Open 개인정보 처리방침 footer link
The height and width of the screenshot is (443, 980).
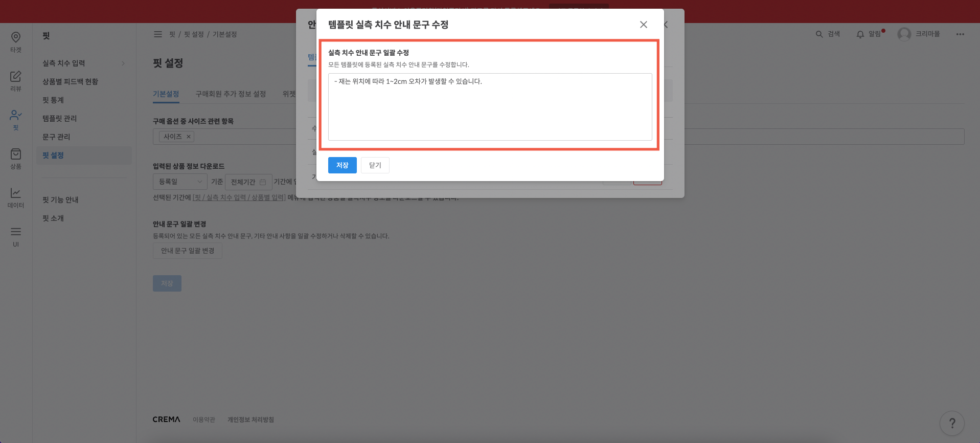(250, 419)
